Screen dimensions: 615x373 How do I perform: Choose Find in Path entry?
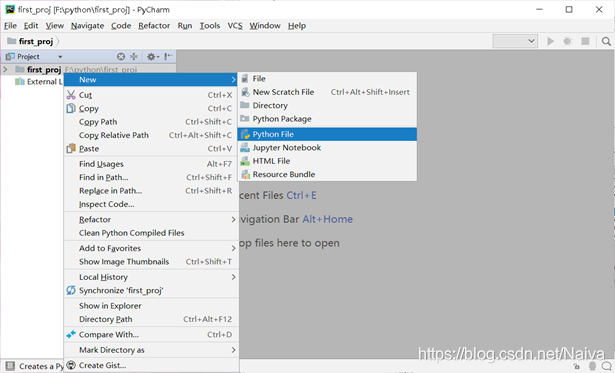[x=151, y=177]
